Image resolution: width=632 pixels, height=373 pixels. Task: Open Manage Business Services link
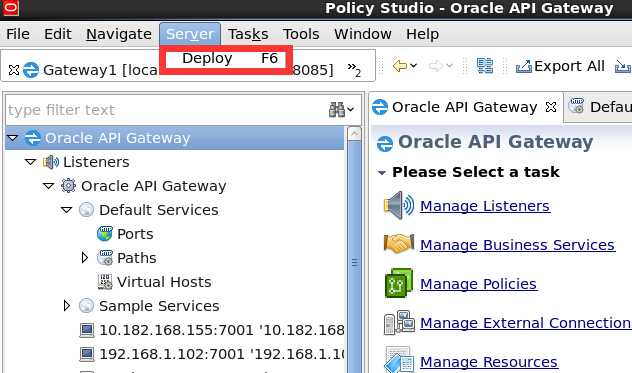518,245
